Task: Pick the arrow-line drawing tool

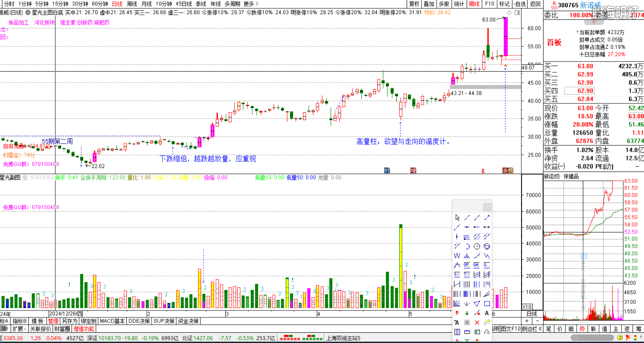Action: 487,217
